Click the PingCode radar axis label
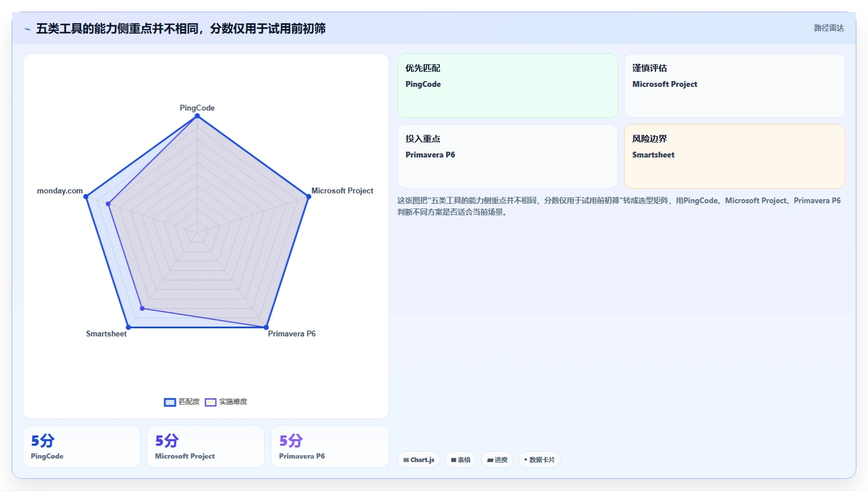Screen dimensions: 868x491 tap(197, 108)
